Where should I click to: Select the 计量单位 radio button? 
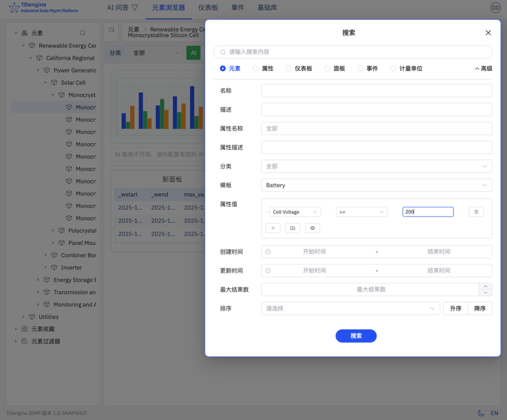[393, 68]
